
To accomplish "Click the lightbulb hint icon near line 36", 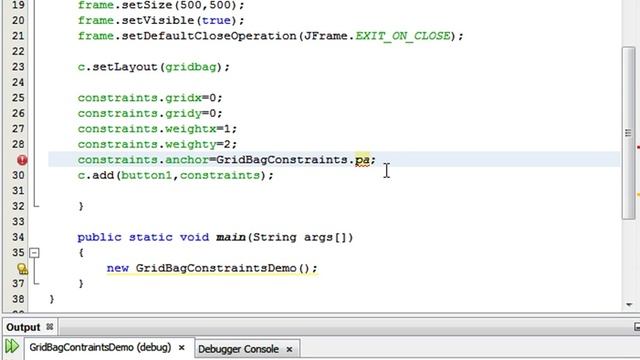I will click(22, 269).
